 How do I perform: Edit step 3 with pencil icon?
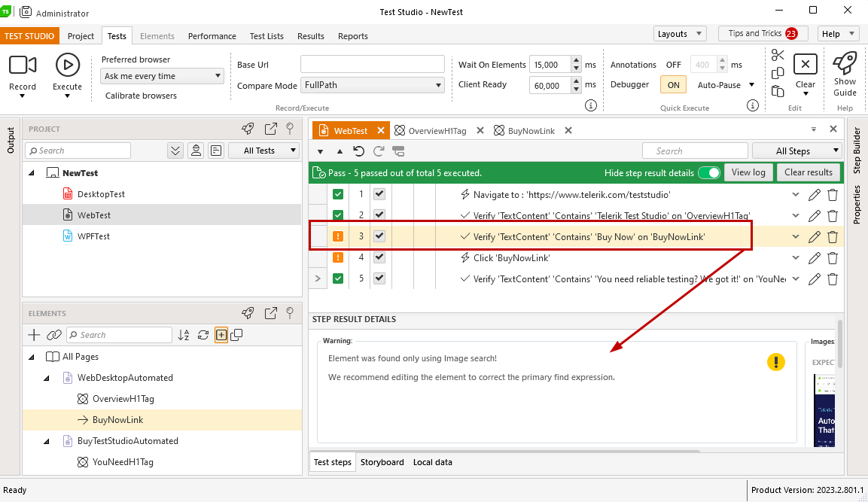click(x=815, y=237)
